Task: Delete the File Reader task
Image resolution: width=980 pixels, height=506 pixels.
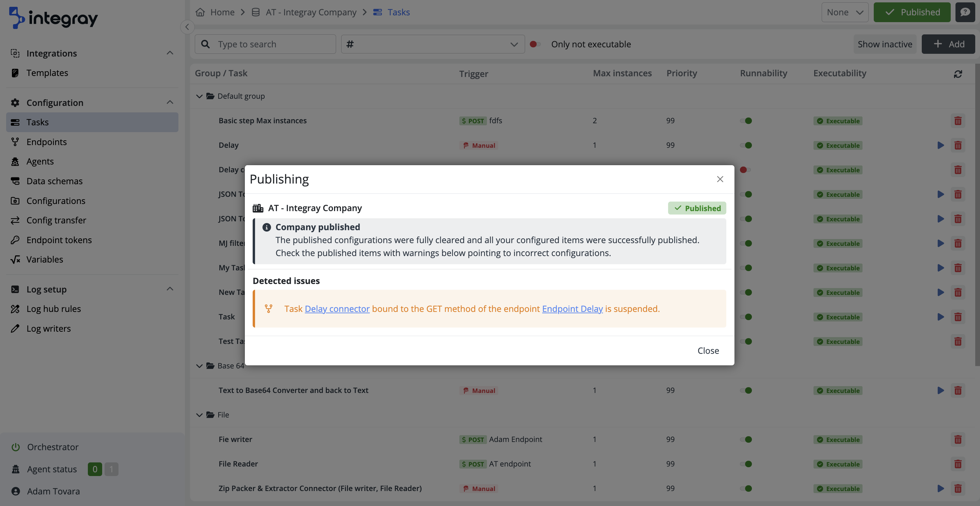Action: coord(958,464)
